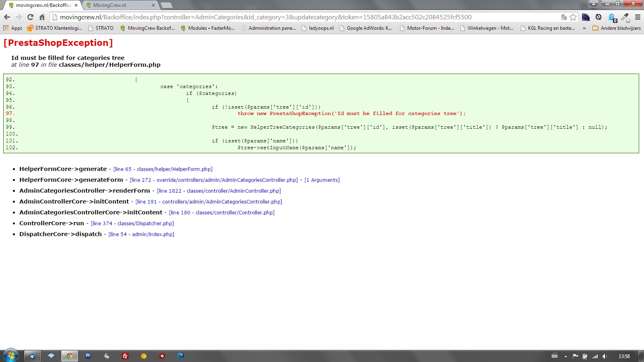Screen dimensions: 644x362
Task: Click the line 180 Controller.php link
Action: [222, 213]
